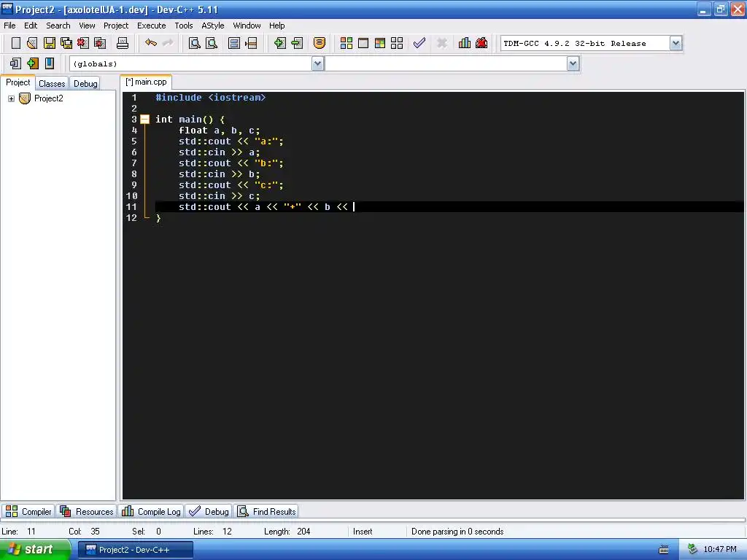Open the Search menu
747x560 pixels.
58,26
